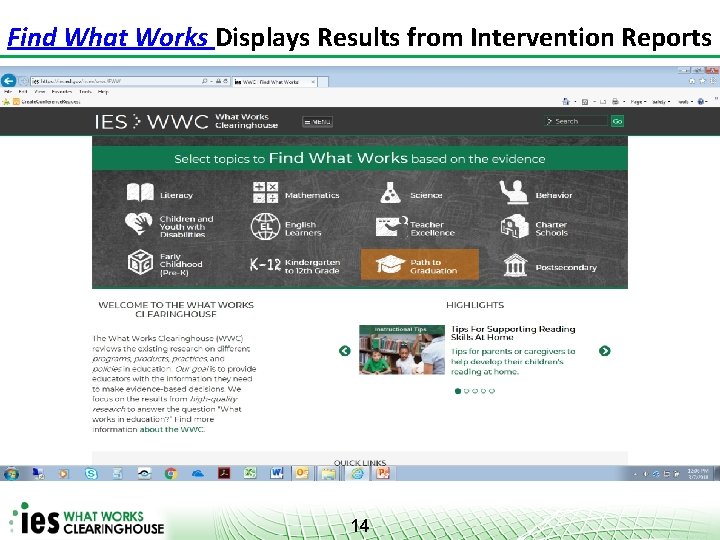Select the fourth carousel dot indicator
Screen dimensions: 720x540
coord(483,391)
